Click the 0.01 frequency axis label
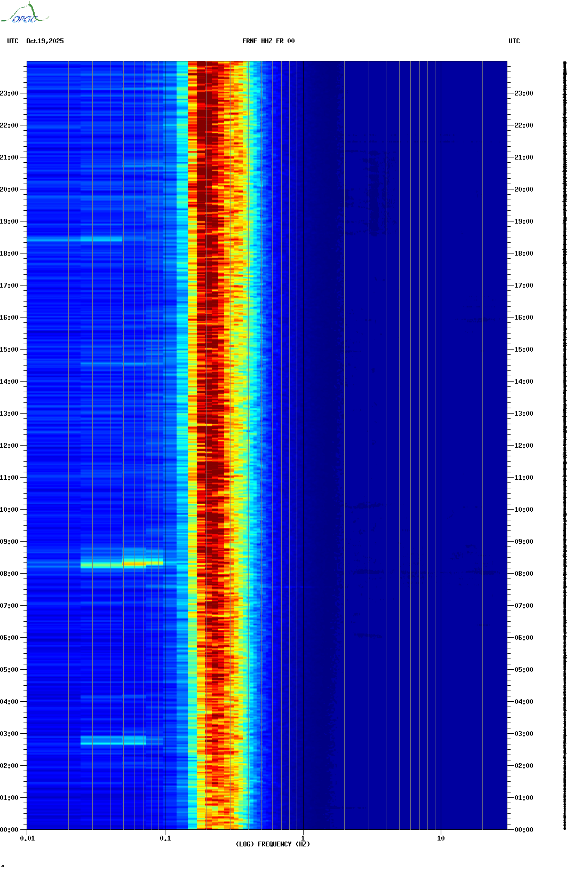 tap(27, 838)
